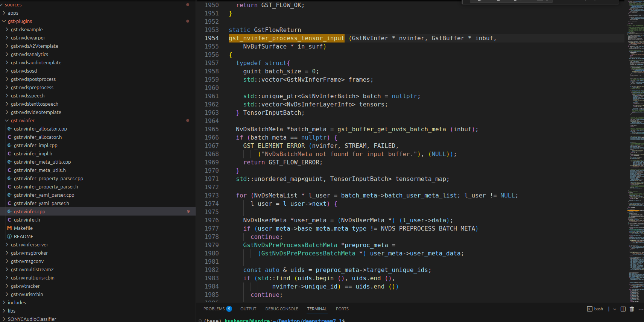Screen dimensions: 644x322
Task: Expand the gst-nvinferserver folder
Action: pos(7,245)
